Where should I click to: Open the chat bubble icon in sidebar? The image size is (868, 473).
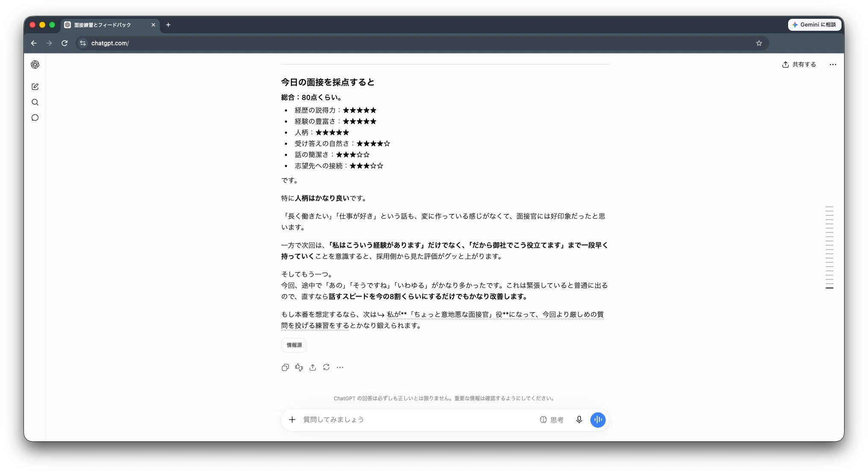(x=35, y=118)
